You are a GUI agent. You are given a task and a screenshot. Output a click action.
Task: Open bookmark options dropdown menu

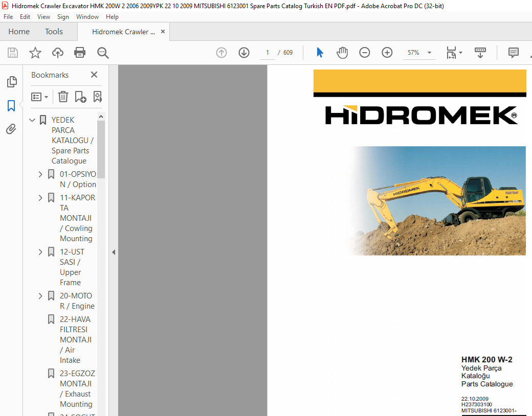40,97
